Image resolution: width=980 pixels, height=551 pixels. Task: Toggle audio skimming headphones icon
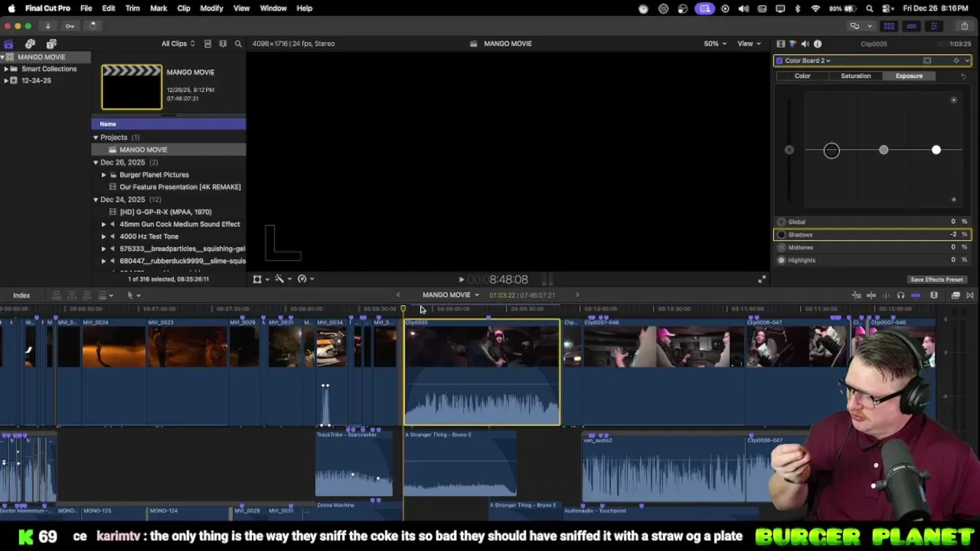900,295
